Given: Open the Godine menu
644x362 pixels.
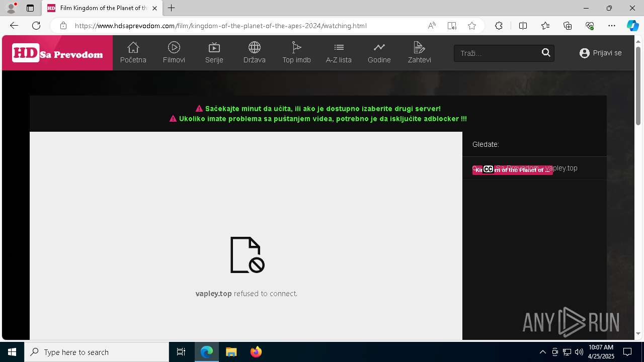Looking at the screenshot, I should (x=379, y=53).
